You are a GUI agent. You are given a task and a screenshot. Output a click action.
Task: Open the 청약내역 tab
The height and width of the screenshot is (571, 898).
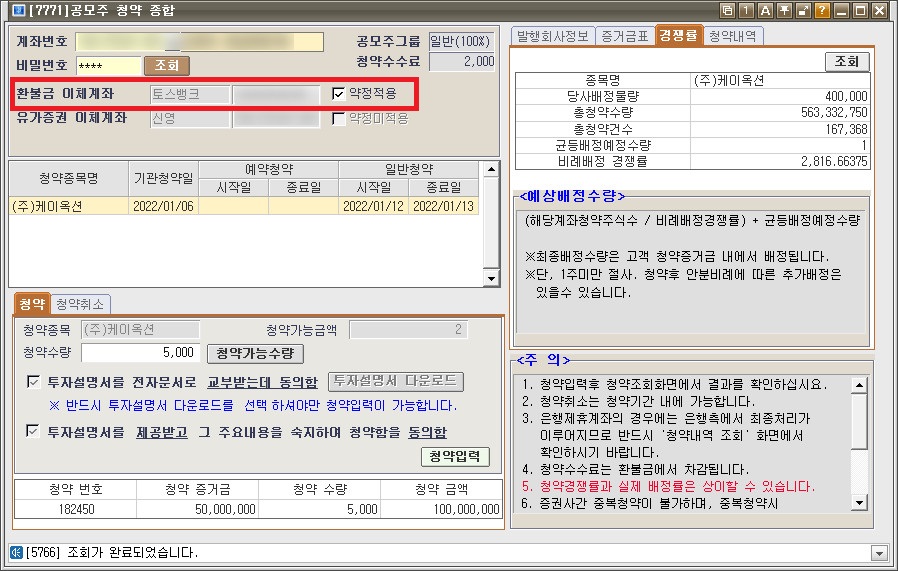tap(732, 36)
